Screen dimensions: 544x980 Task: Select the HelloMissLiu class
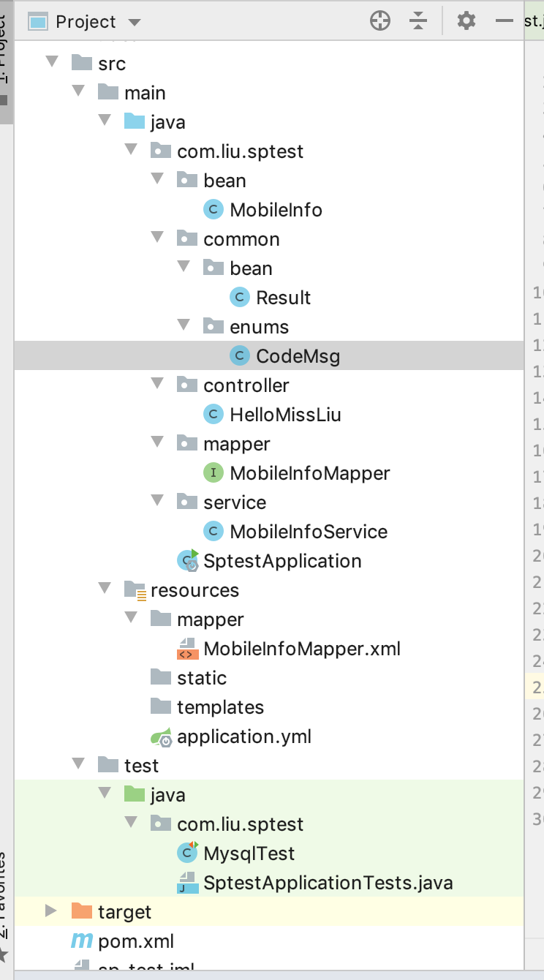pyautogui.click(x=285, y=415)
